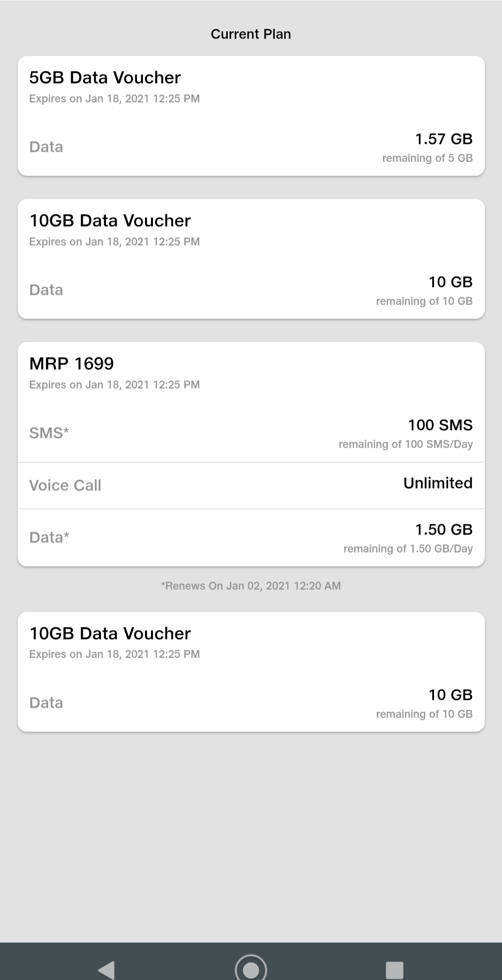Image resolution: width=502 pixels, height=980 pixels.
Task: Select the Voice Call row label
Action: 65,485
